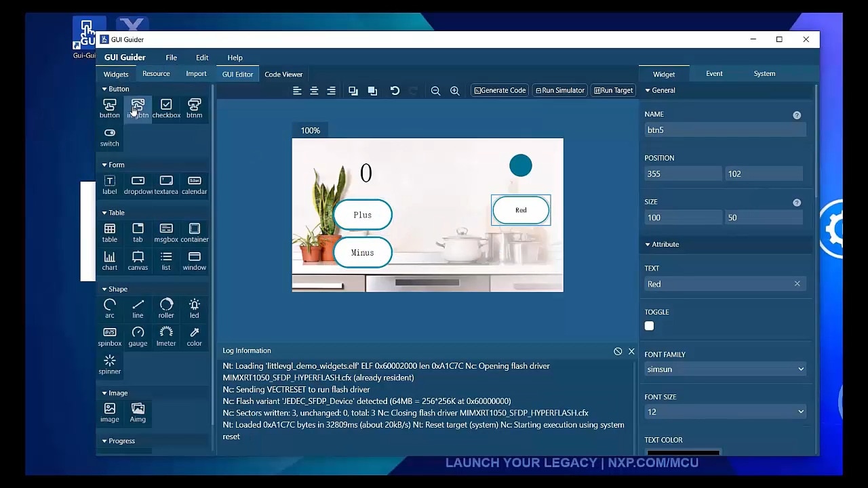Choose the chart widget icon
This screenshot has height=488, width=868.
109,260
